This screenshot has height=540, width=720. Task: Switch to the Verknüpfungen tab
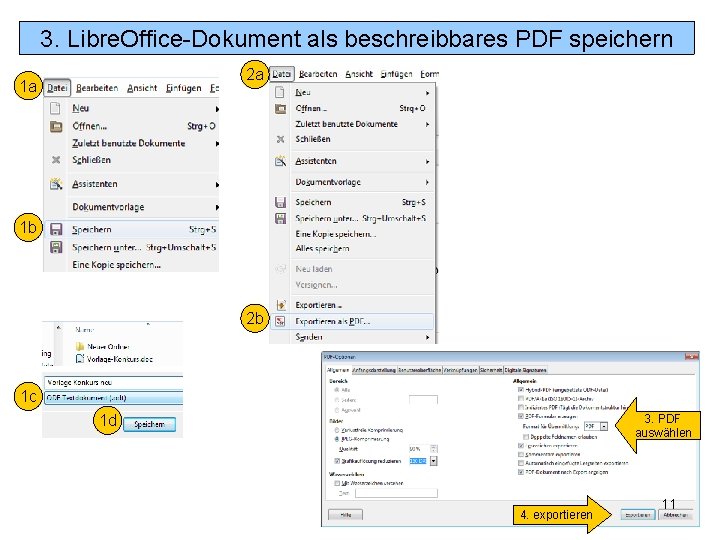tap(461, 370)
